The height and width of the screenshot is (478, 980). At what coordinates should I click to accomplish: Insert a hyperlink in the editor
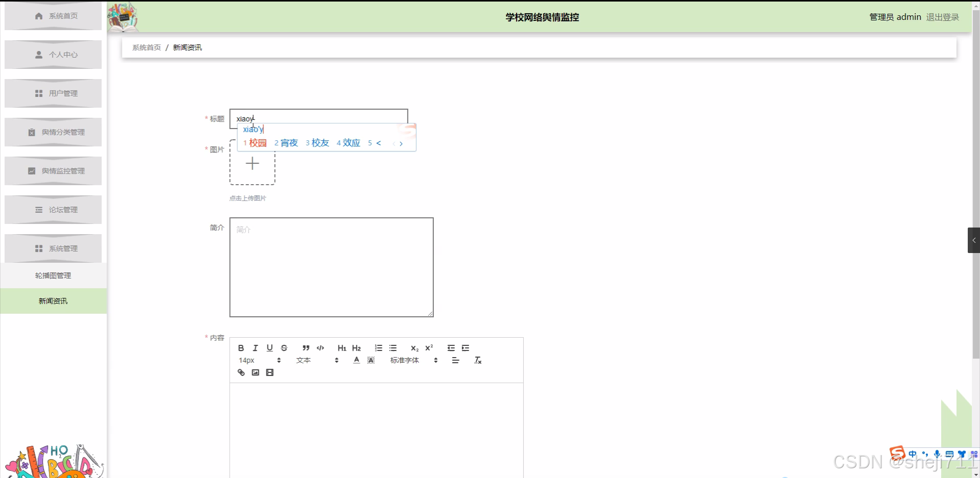[241, 372]
